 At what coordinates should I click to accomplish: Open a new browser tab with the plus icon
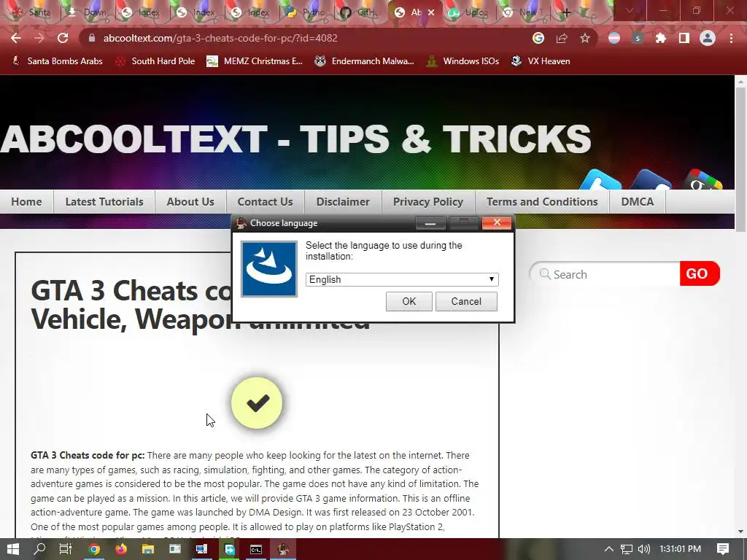click(x=566, y=12)
